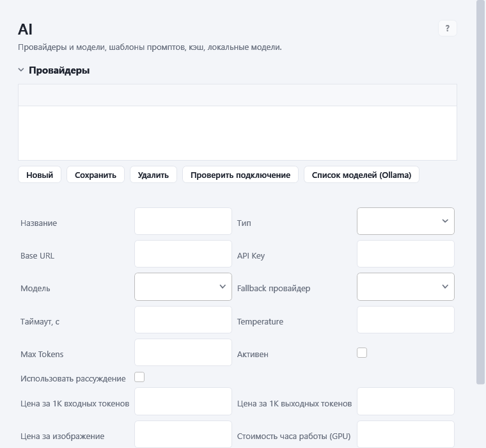Open the help question mark button
Viewport: 486px width, 448px height.
(x=447, y=28)
